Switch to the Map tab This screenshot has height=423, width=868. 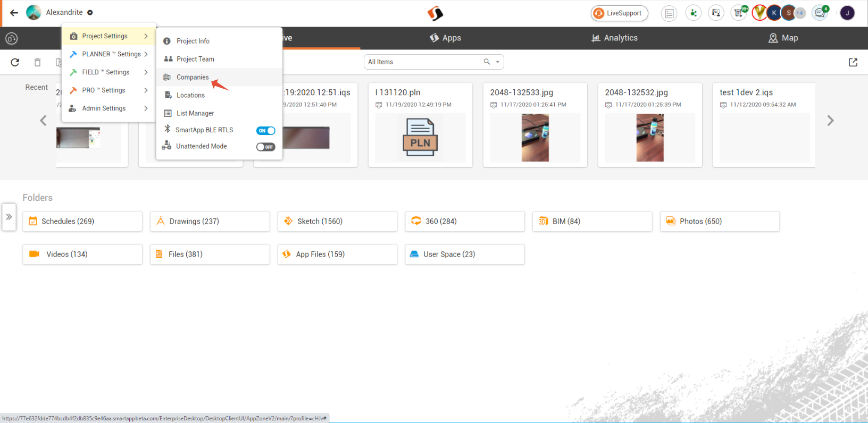(x=783, y=38)
